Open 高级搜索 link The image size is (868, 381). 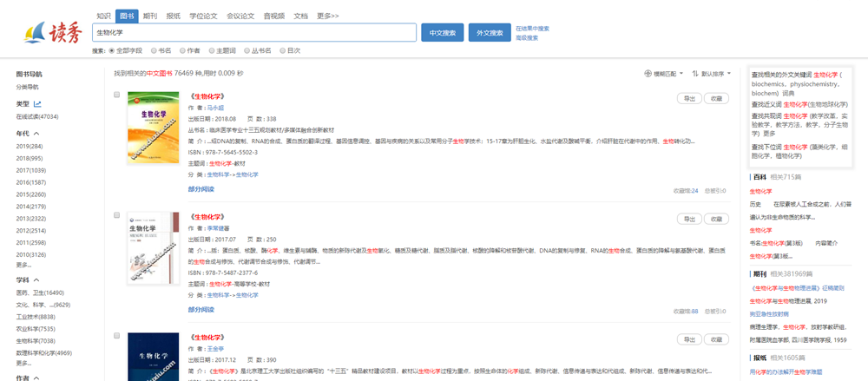[x=527, y=38]
